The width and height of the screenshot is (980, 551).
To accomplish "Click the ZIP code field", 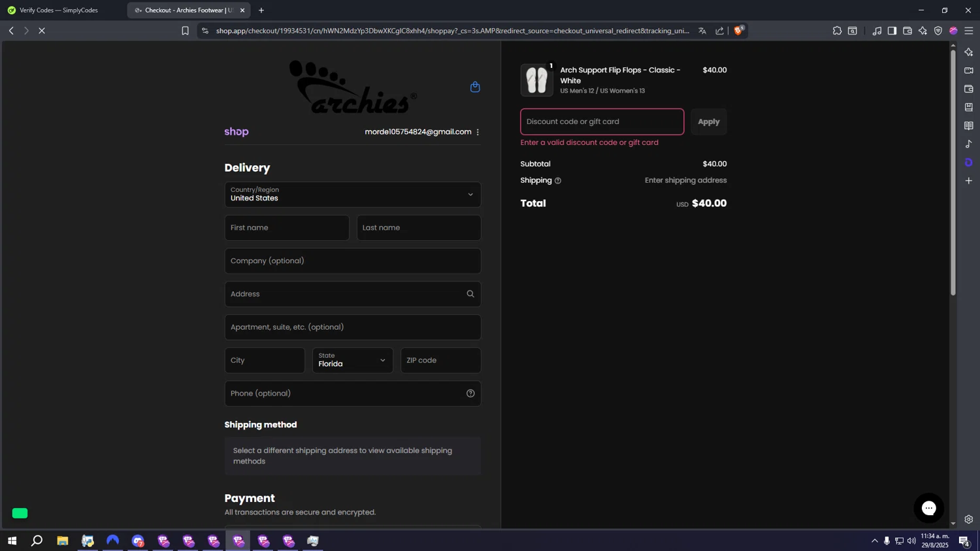I will [441, 360].
